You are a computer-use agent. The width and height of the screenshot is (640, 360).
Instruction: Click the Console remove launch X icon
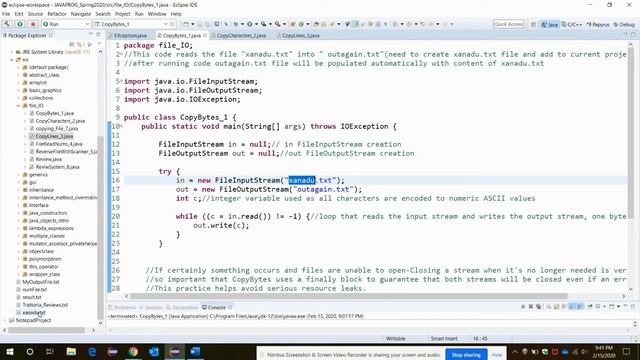coord(531,307)
